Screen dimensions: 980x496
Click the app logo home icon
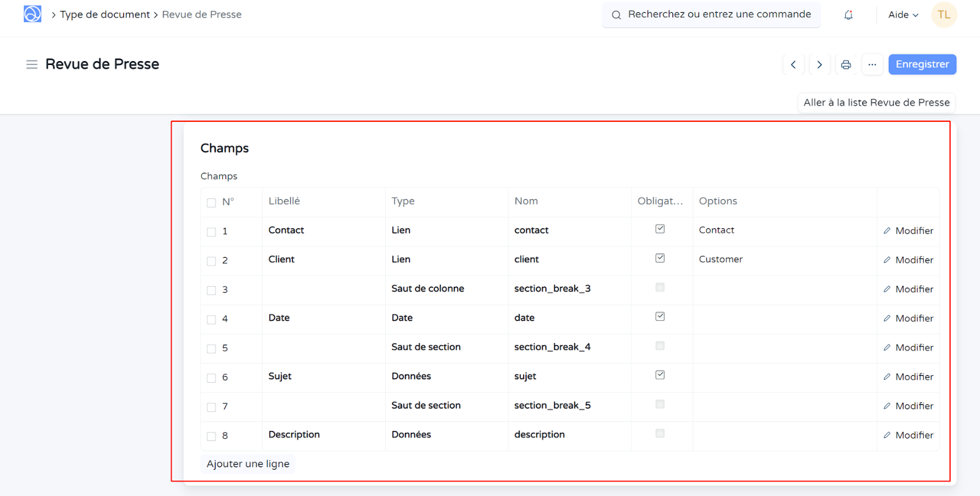[32, 14]
